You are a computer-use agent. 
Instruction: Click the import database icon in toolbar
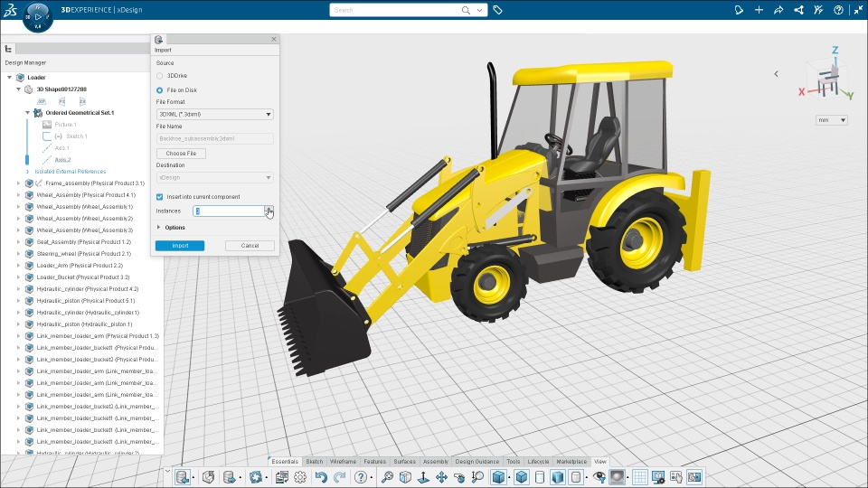click(x=182, y=477)
